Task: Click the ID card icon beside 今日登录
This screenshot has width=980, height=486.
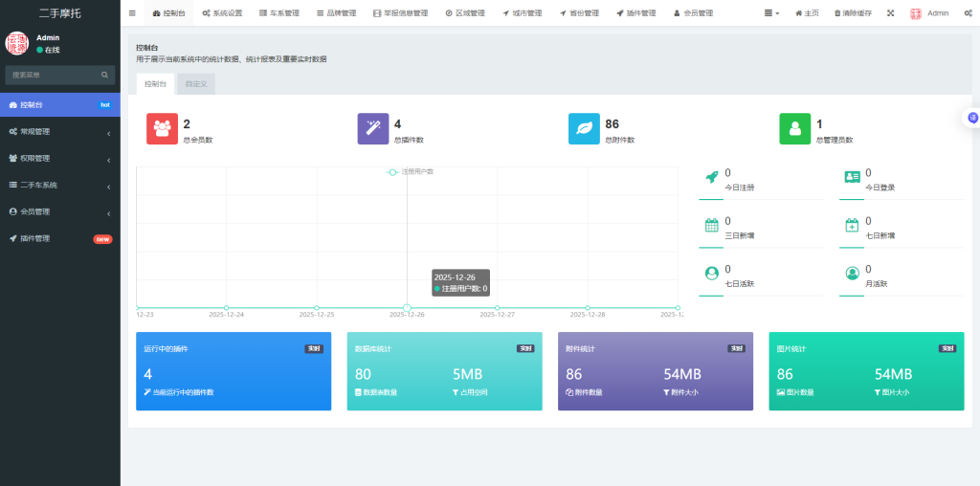Action: coord(852,177)
